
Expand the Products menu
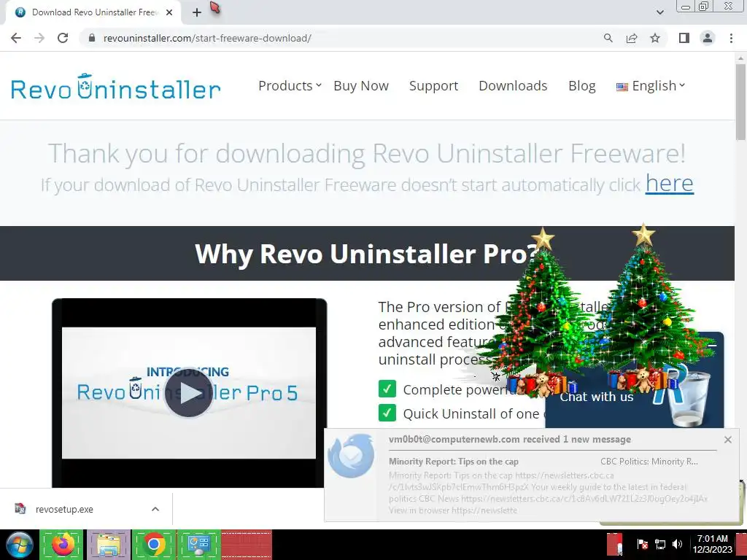[290, 86]
